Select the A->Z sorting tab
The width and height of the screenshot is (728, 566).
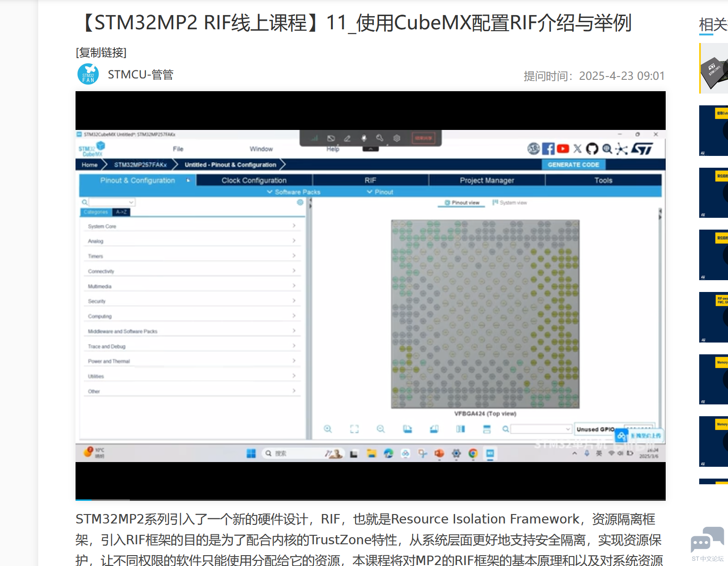tap(121, 212)
